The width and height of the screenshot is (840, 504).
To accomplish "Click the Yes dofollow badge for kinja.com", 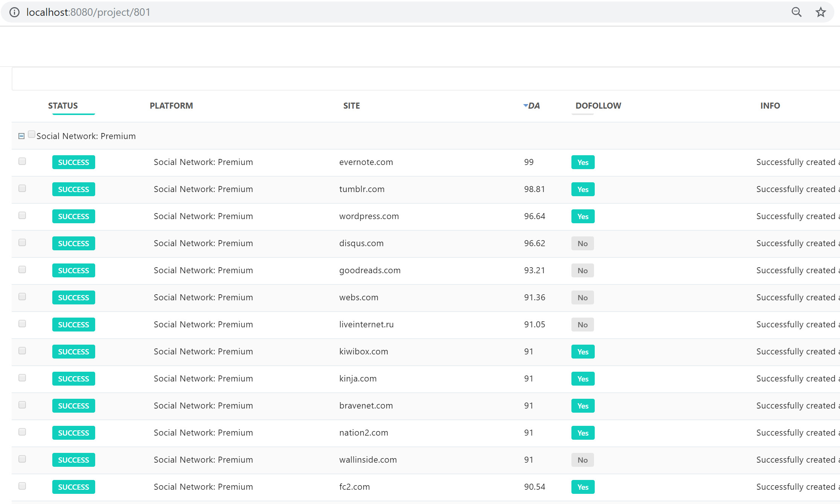I will pyautogui.click(x=583, y=379).
